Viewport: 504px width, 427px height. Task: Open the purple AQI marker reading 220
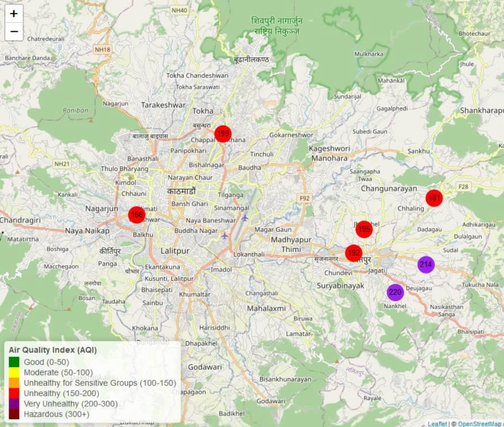pyautogui.click(x=395, y=292)
